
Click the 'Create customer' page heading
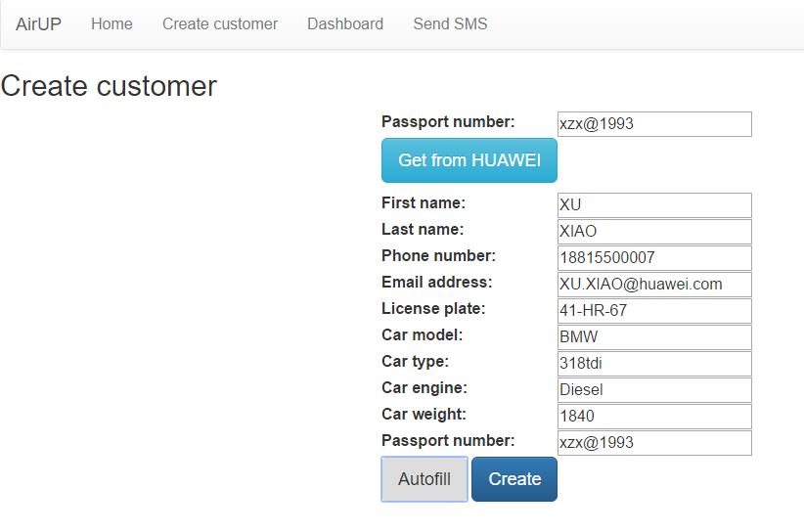tap(109, 86)
